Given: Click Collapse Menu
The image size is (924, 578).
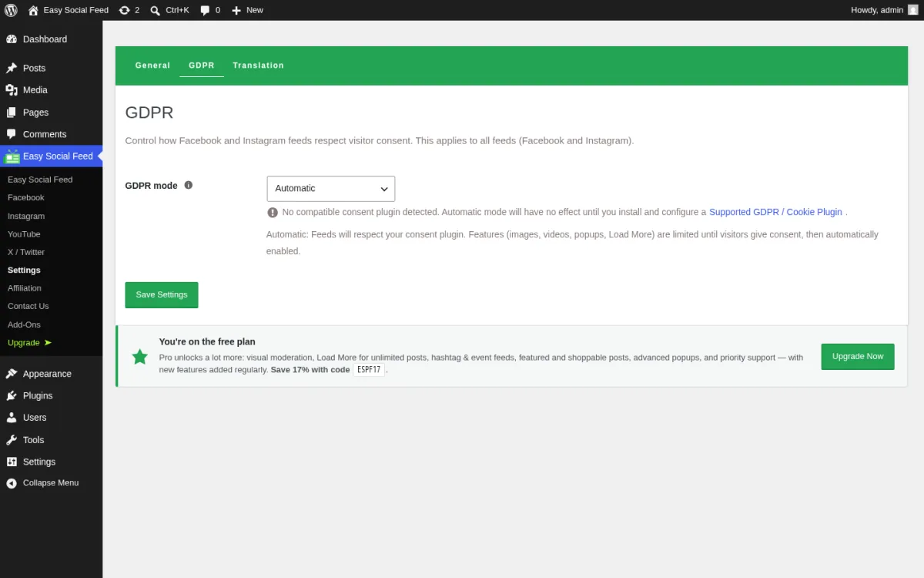Looking at the screenshot, I should point(51,483).
